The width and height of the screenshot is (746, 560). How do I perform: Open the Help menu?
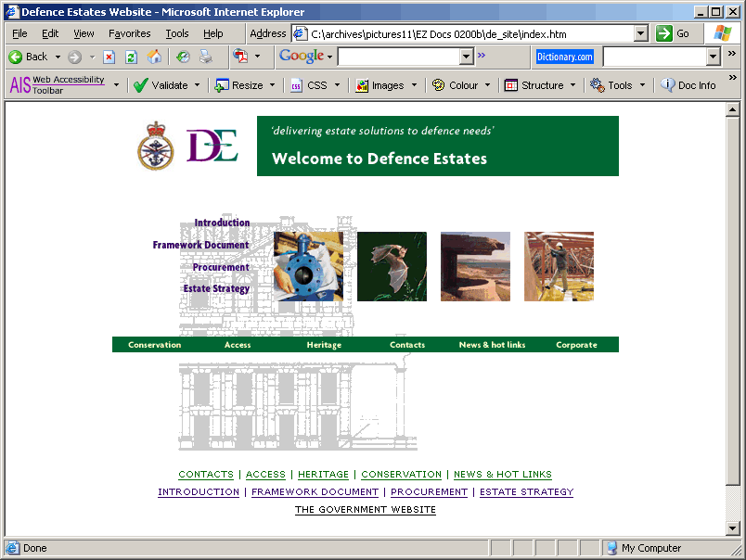(x=213, y=33)
